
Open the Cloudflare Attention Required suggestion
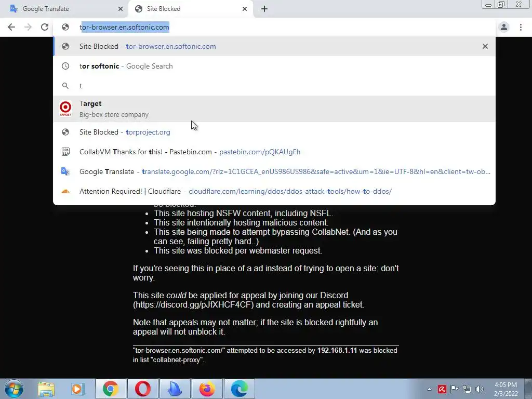click(x=274, y=191)
